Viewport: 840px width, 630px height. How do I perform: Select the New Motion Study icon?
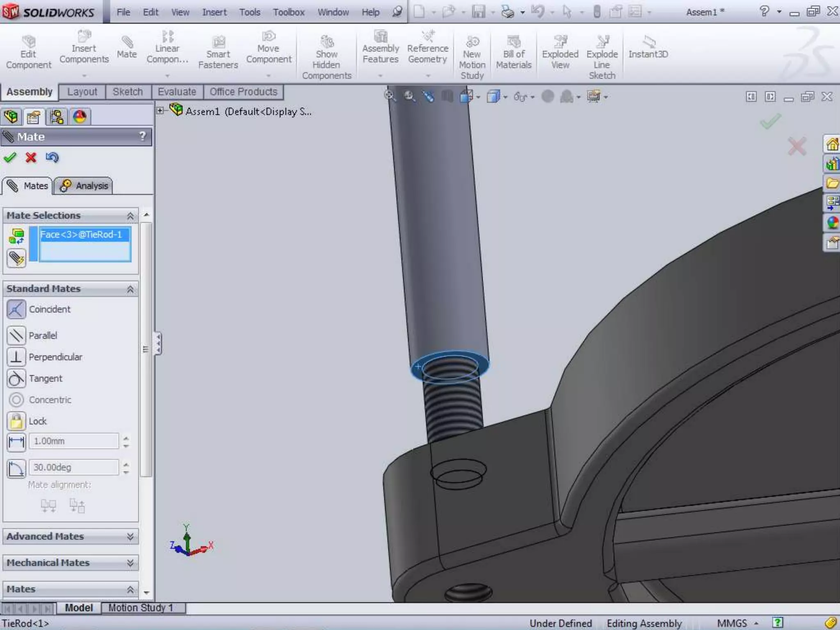click(x=472, y=42)
